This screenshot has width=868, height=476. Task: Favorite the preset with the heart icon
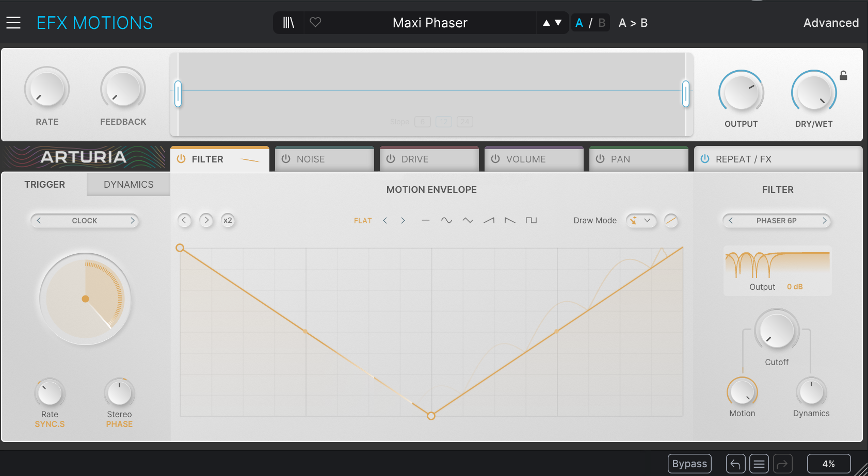pyautogui.click(x=315, y=23)
